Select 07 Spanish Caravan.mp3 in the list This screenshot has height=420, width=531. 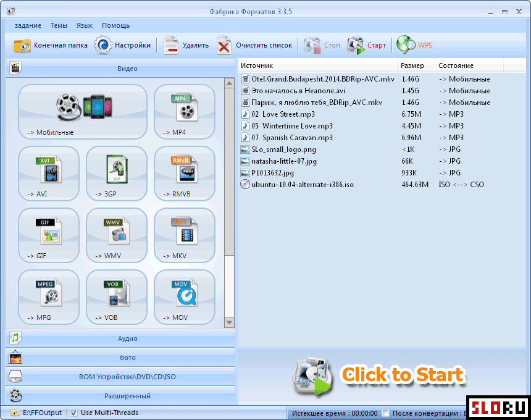pyautogui.click(x=292, y=138)
